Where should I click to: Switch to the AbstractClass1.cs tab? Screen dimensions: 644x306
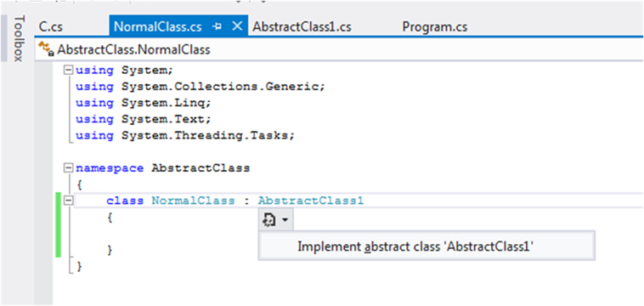(302, 27)
